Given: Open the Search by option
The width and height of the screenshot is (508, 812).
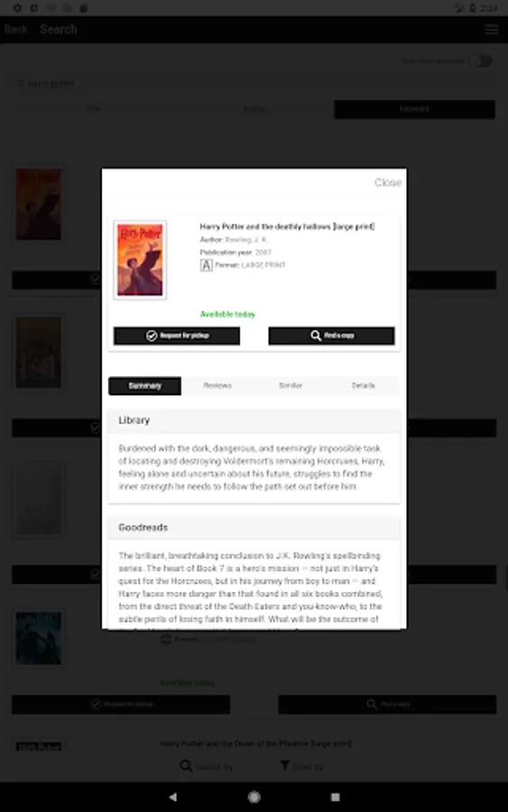Looking at the screenshot, I should pos(207,766).
